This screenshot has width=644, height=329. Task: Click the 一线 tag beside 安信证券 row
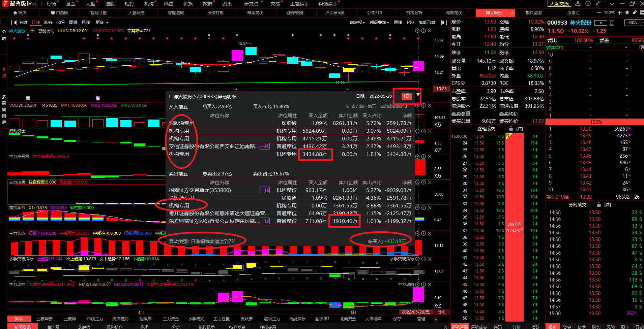click(x=265, y=146)
